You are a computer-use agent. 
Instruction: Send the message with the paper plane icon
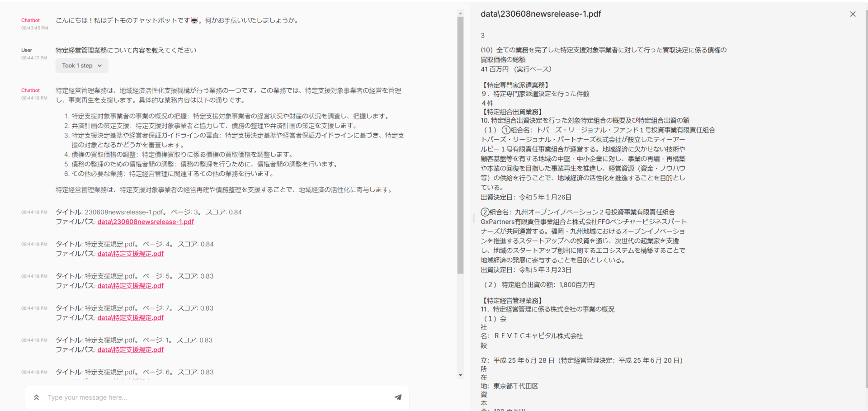click(398, 397)
